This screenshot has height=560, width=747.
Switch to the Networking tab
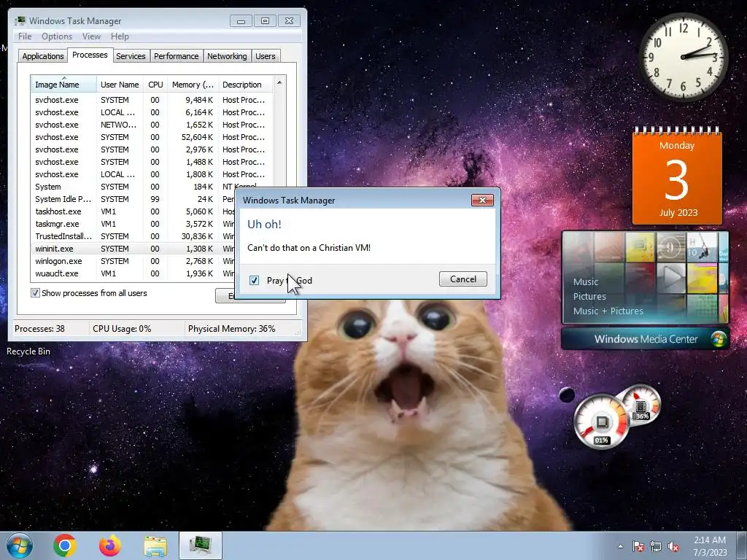[x=227, y=55]
